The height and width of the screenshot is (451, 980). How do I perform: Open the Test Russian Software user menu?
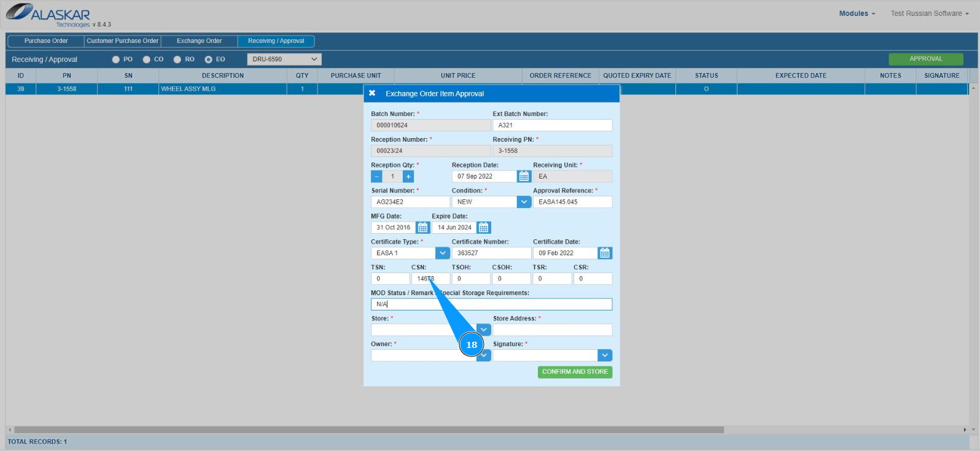click(930, 13)
